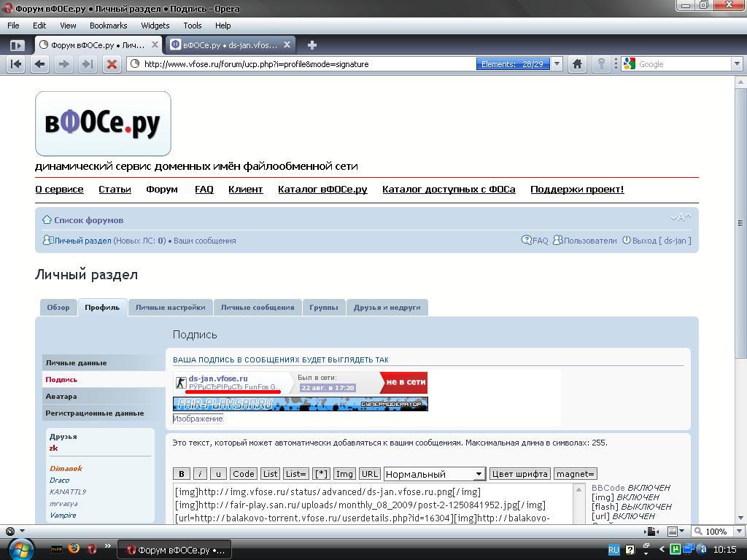Click the Цвет шрифта button

click(519, 474)
